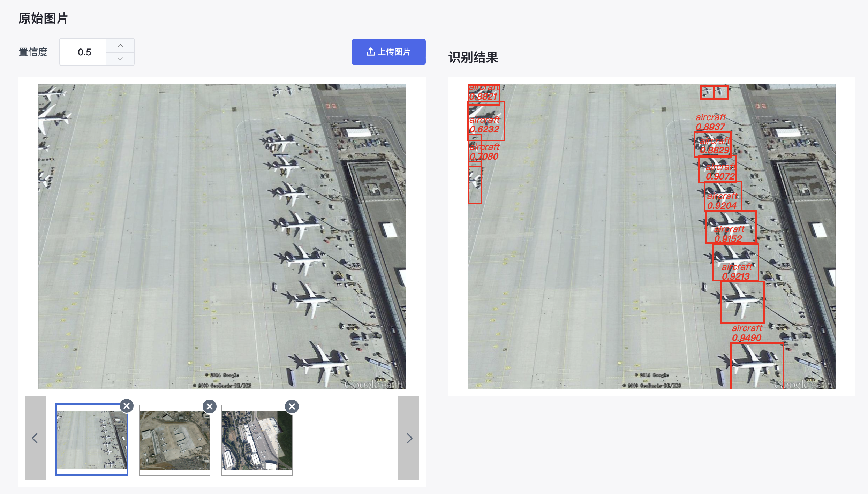868x494 pixels.
Task: Decrease confidence value with down arrow
Action: (x=120, y=59)
